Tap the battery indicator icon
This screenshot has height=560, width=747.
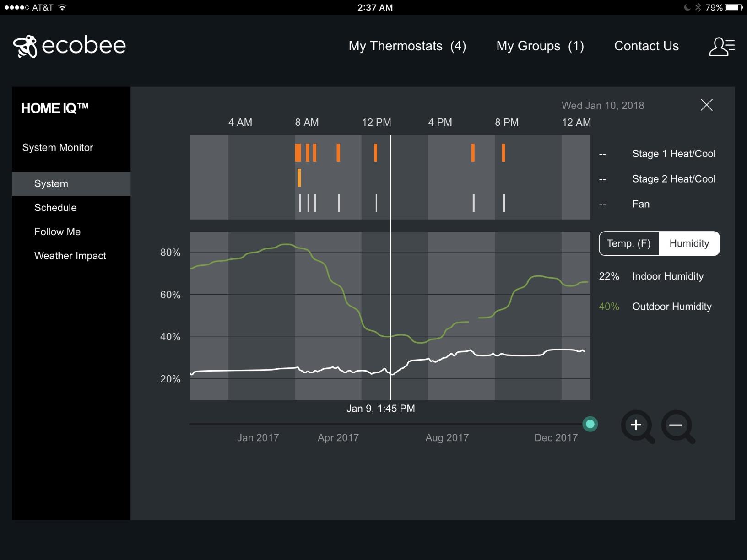(733, 7)
